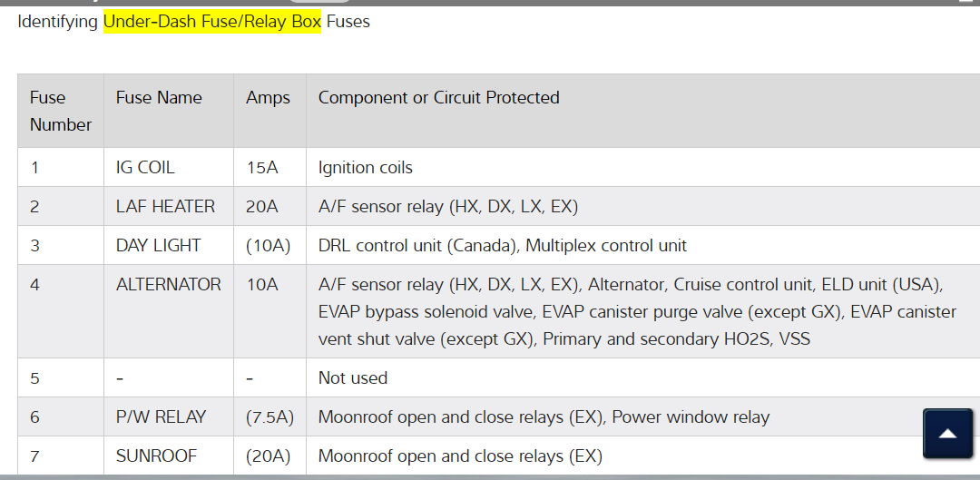Viewport: 980px width, 480px height.
Task: Click the Fuse Name column header
Action: pos(159,98)
